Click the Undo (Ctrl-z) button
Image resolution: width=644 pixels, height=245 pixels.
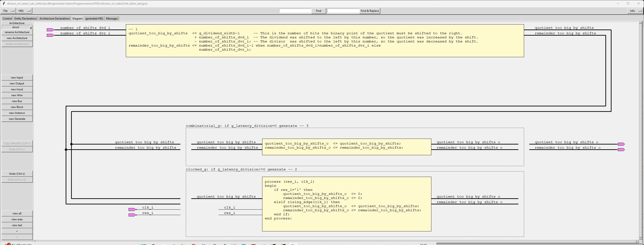point(17,174)
